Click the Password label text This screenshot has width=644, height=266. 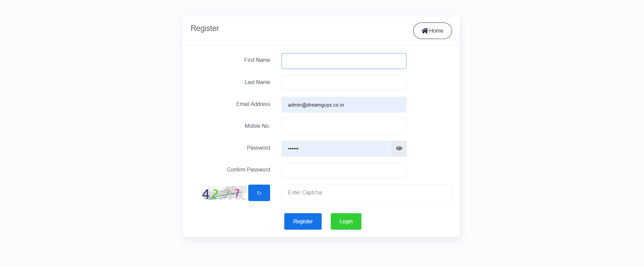(258, 148)
